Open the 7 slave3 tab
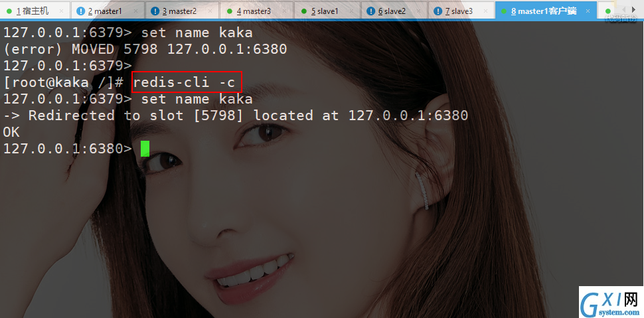The image size is (644, 318). [x=461, y=11]
